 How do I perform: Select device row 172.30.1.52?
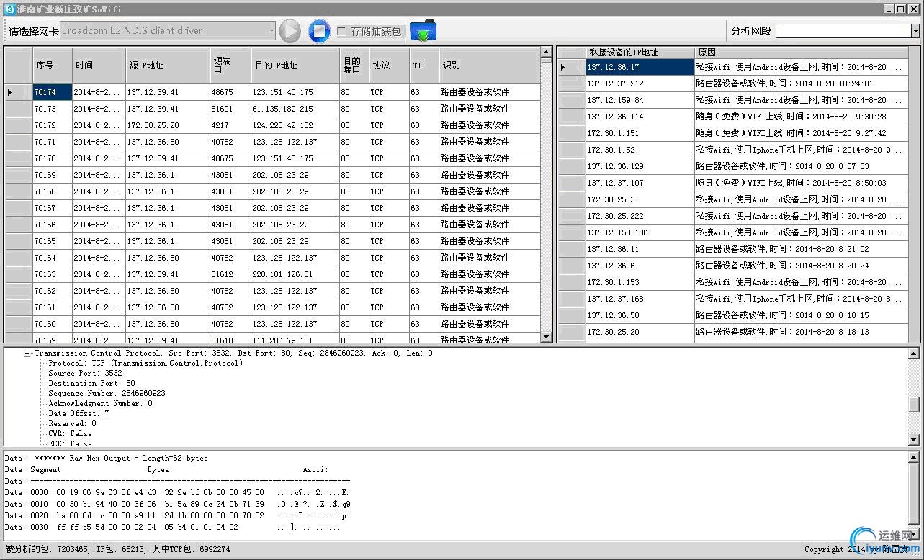tap(733, 150)
